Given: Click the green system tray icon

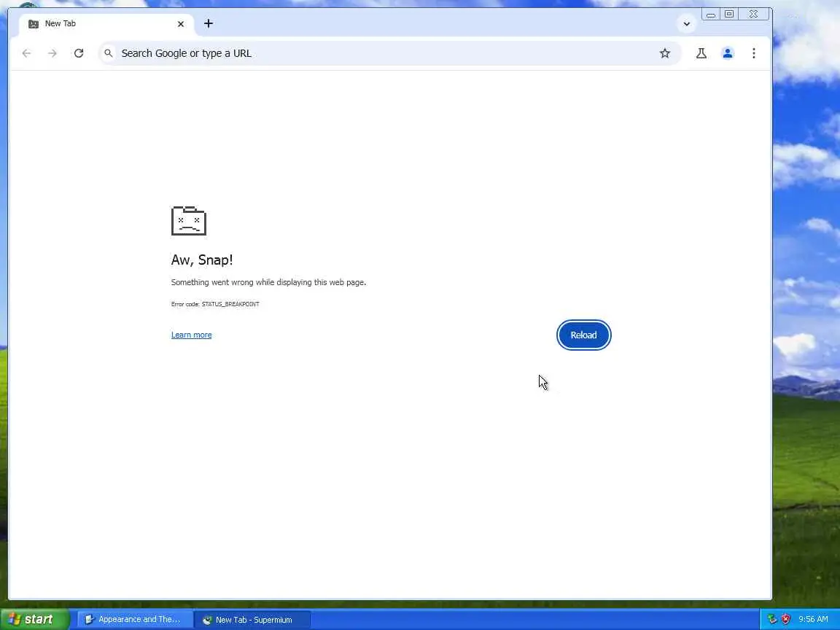Looking at the screenshot, I should [x=772, y=619].
